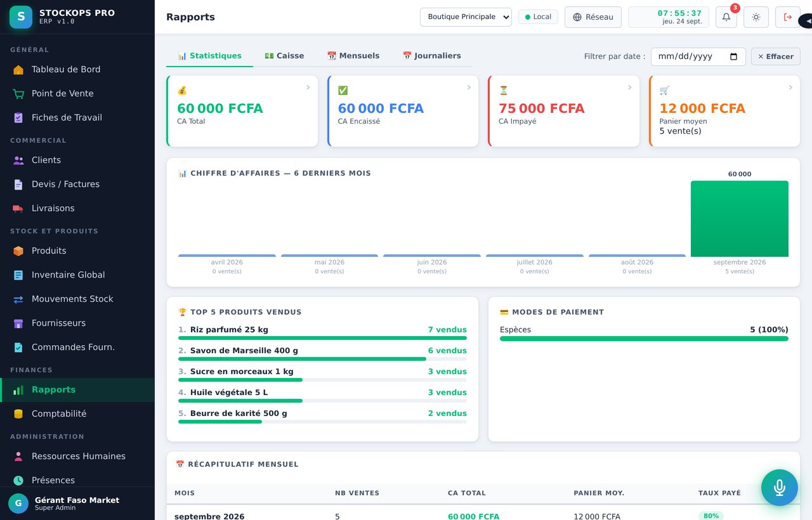Click the Gérant Faso Market user avatar
This screenshot has width=812, height=520.
click(18, 504)
